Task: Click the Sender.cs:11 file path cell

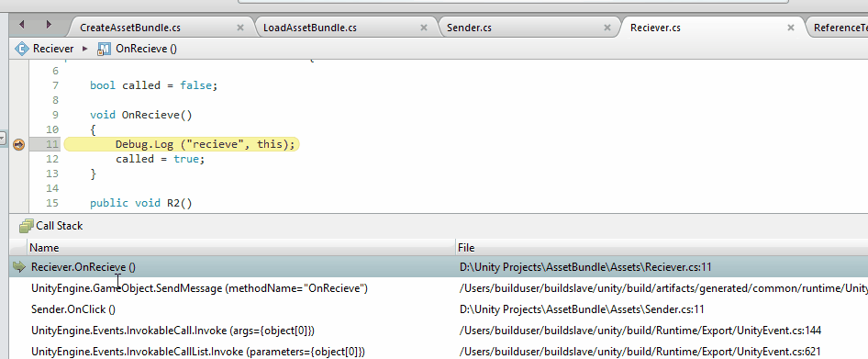Action: click(582, 309)
